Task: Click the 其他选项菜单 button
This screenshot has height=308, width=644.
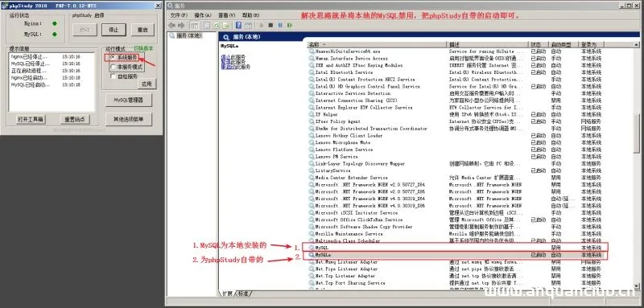Action: 128,119
